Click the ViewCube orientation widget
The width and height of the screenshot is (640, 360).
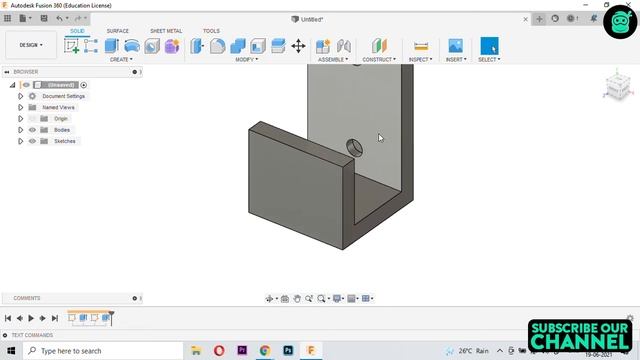(x=618, y=86)
